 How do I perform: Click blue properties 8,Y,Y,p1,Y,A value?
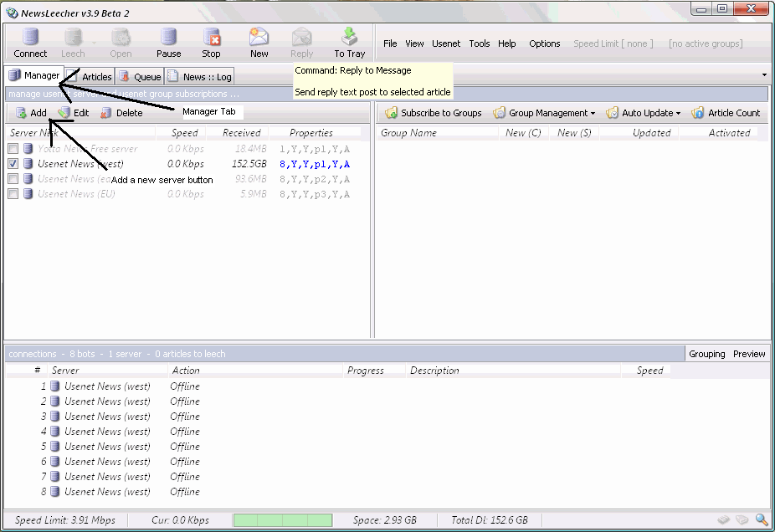click(x=315, y=164)
